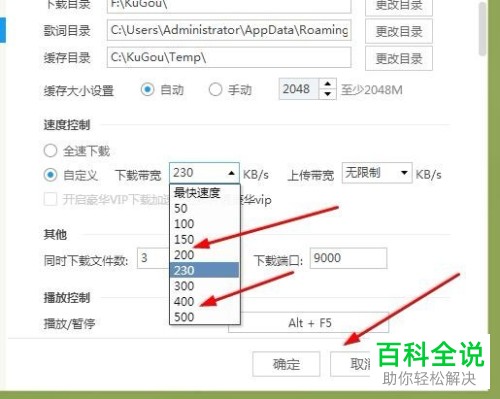Choose 300 from bandwidth list
The height and width of the screenshot is (399, 500).
tap(205, 286)
